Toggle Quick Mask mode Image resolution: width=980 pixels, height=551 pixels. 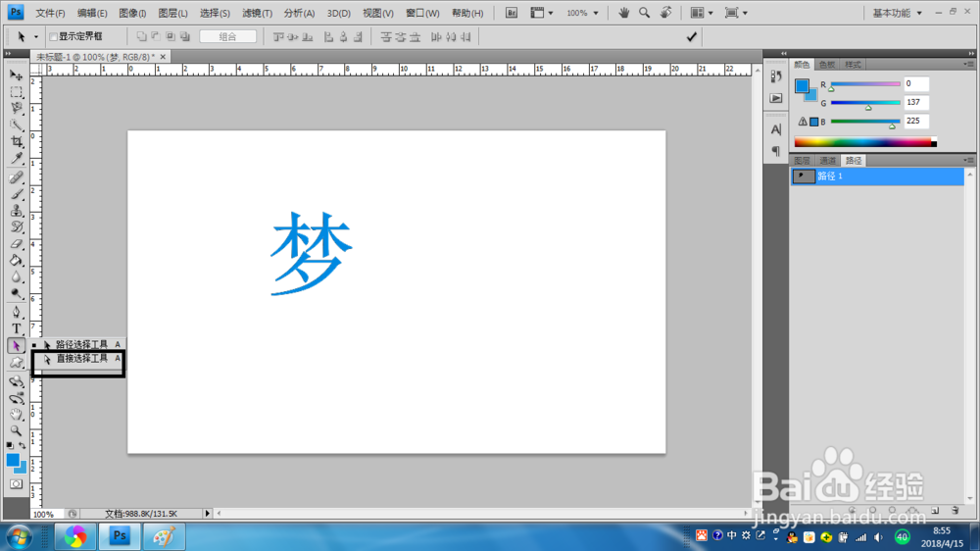tap(17, 484)
